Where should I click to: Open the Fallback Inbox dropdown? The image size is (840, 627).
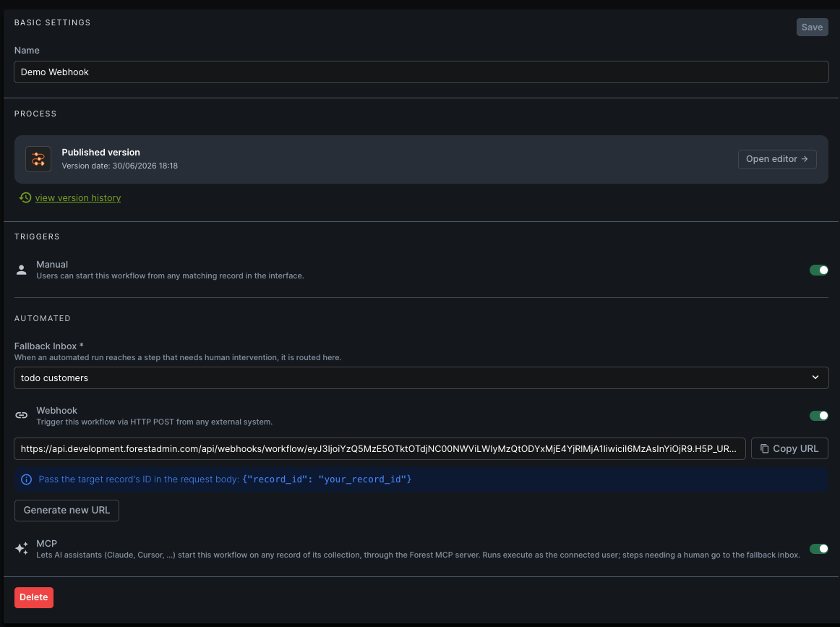421,378
